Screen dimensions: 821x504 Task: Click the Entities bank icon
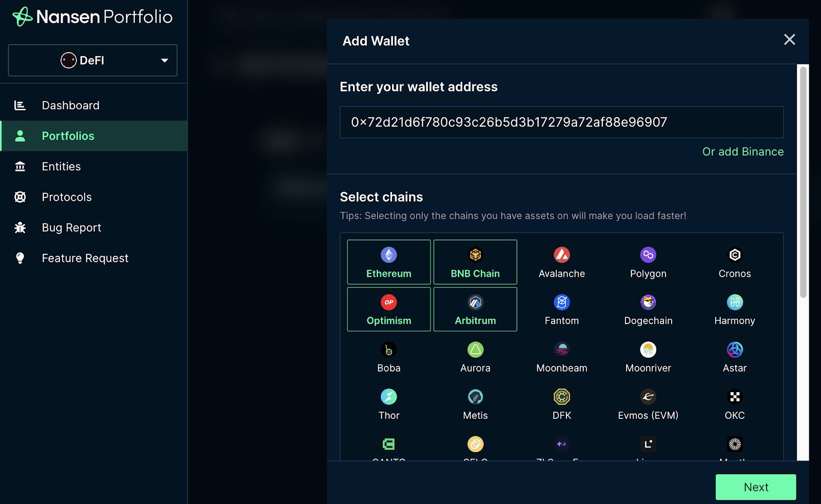click(20, 166)
